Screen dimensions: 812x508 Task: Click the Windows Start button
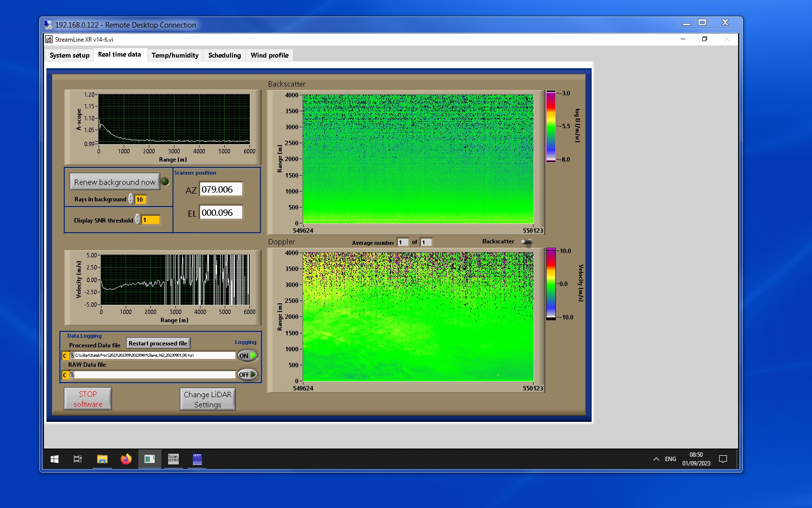(x=55, y=459)
